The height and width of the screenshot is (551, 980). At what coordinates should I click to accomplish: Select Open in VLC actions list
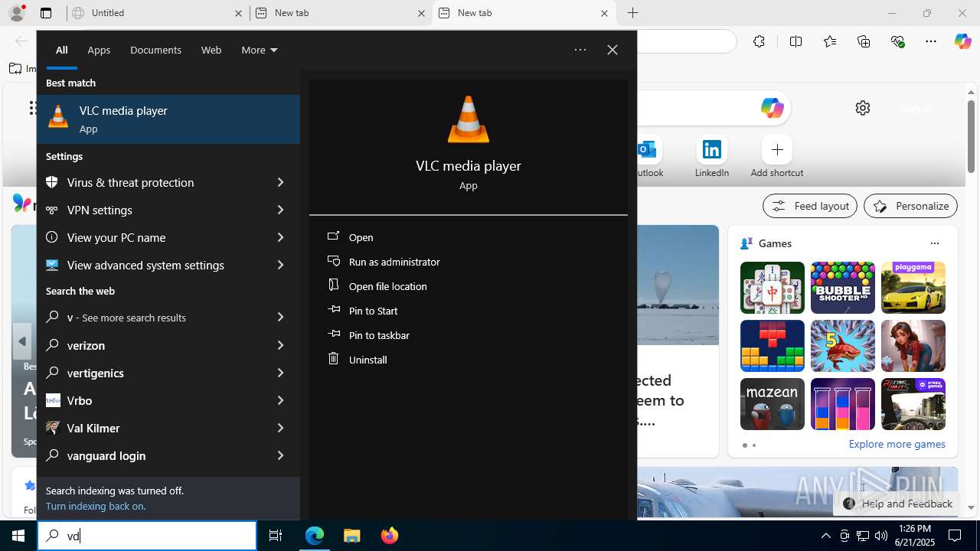[x=468, y=237]
